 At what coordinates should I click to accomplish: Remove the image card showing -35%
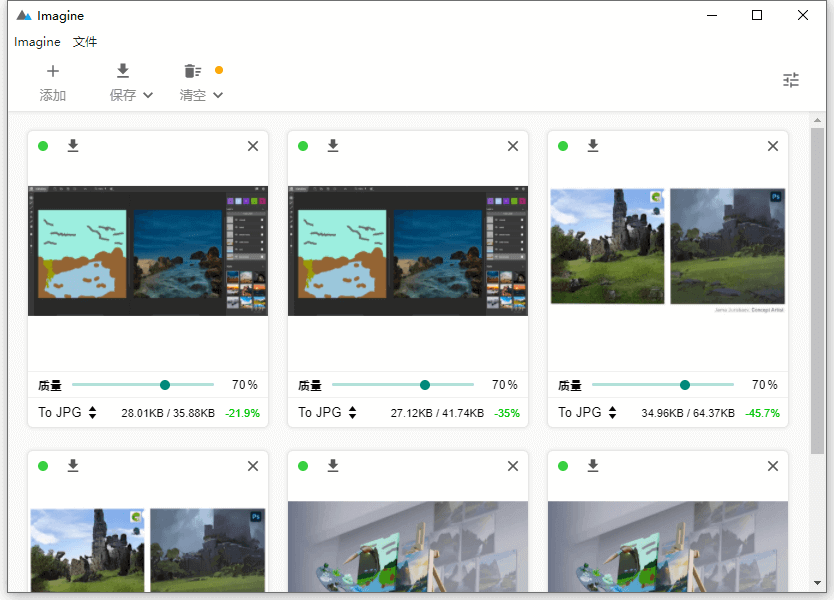click(513, 146)
